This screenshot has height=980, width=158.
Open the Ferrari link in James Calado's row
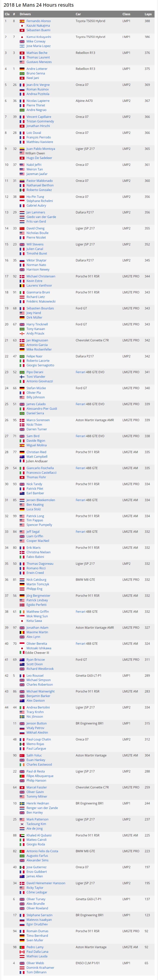[x=80, y=404]
